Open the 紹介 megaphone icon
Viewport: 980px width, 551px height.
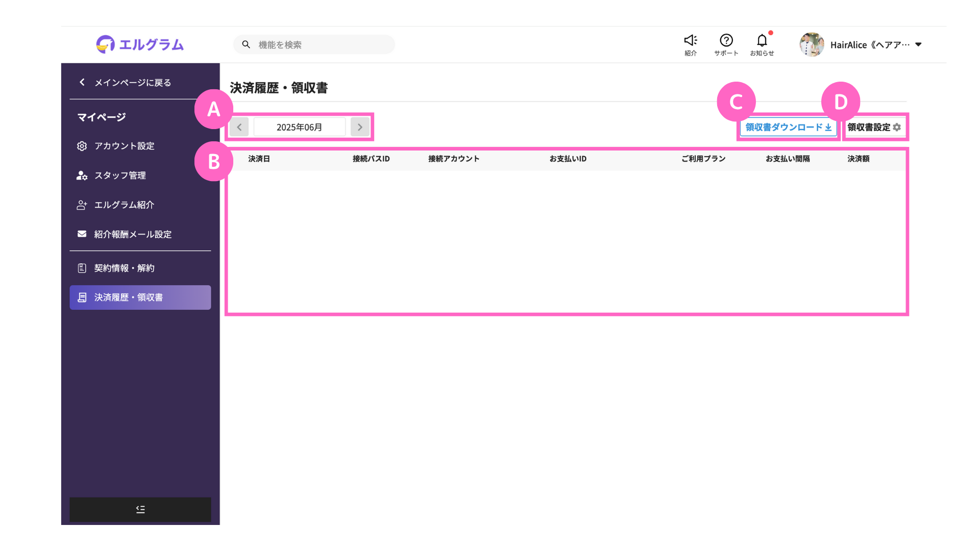click(x=691, y=44)
